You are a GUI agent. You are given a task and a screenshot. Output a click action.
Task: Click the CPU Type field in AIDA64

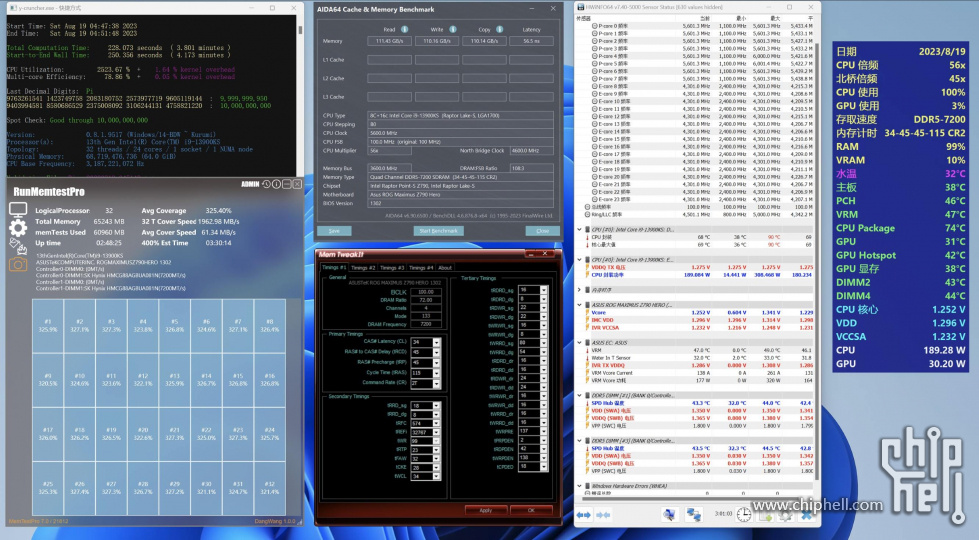coord(461,115)
